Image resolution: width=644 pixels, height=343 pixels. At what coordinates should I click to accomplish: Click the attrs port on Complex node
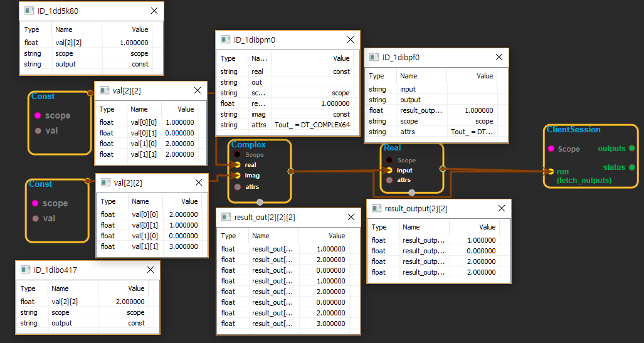[238, 187]
